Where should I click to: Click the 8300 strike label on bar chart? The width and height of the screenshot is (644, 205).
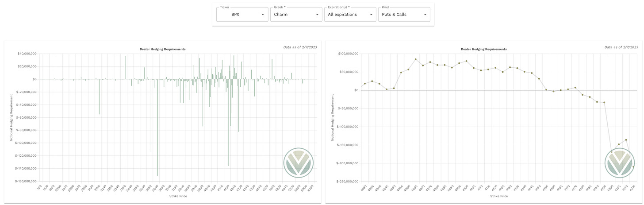click(311, 188)
